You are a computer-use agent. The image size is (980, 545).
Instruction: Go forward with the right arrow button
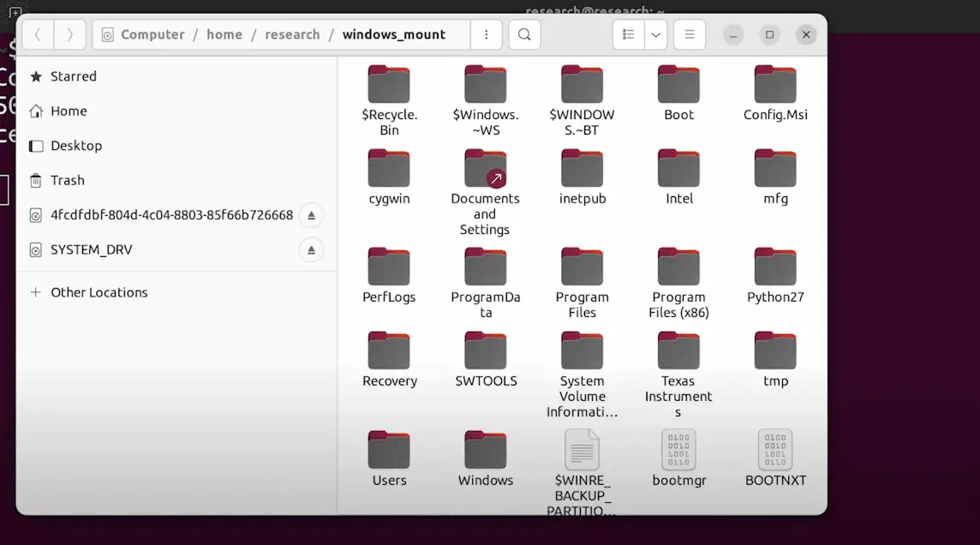point(69,35)
